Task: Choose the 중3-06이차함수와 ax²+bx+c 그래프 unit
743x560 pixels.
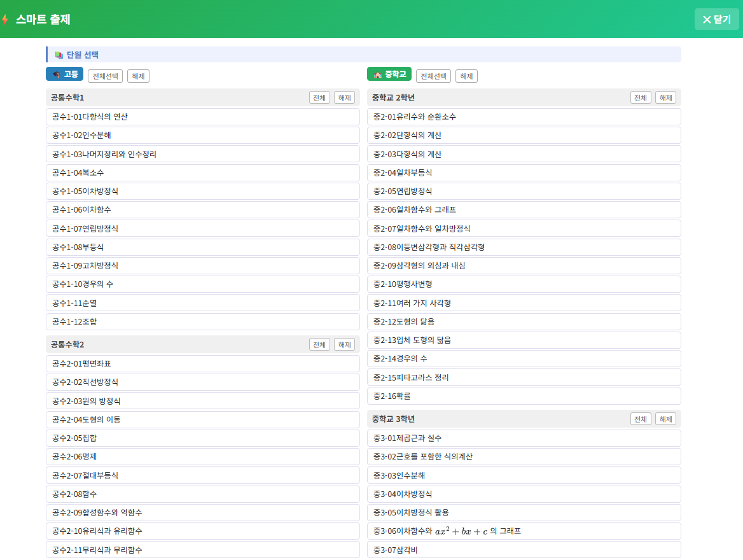Action: 524,531
